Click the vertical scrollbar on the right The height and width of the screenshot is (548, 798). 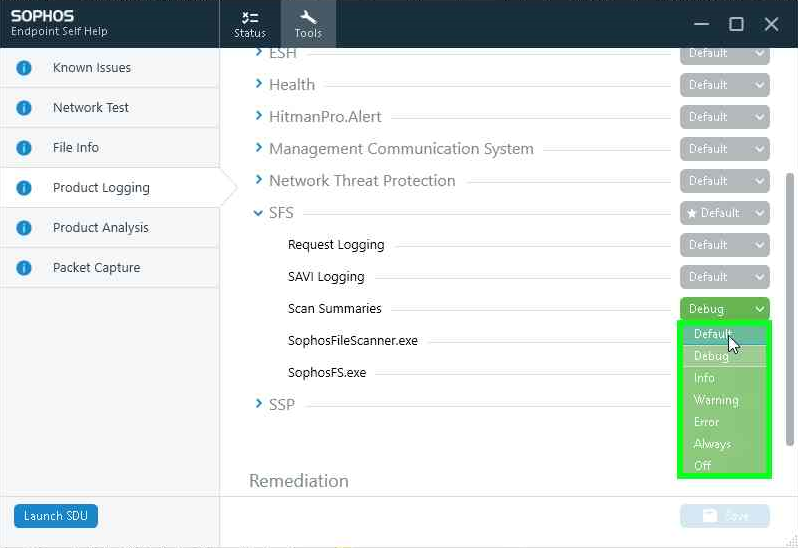point(791,300)
